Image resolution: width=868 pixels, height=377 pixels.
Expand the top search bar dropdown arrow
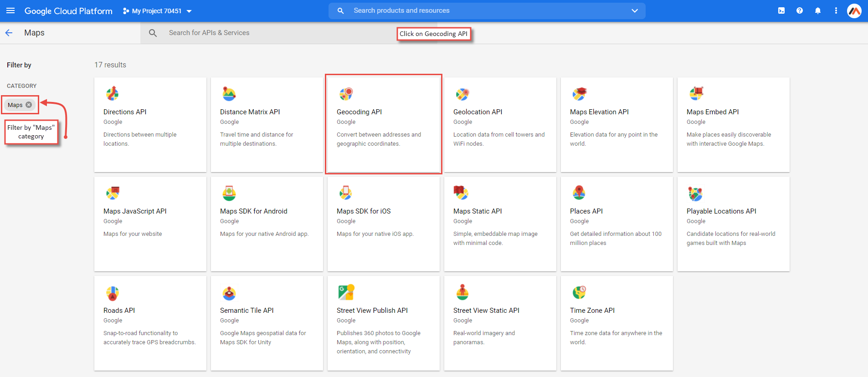pos(634,10)
